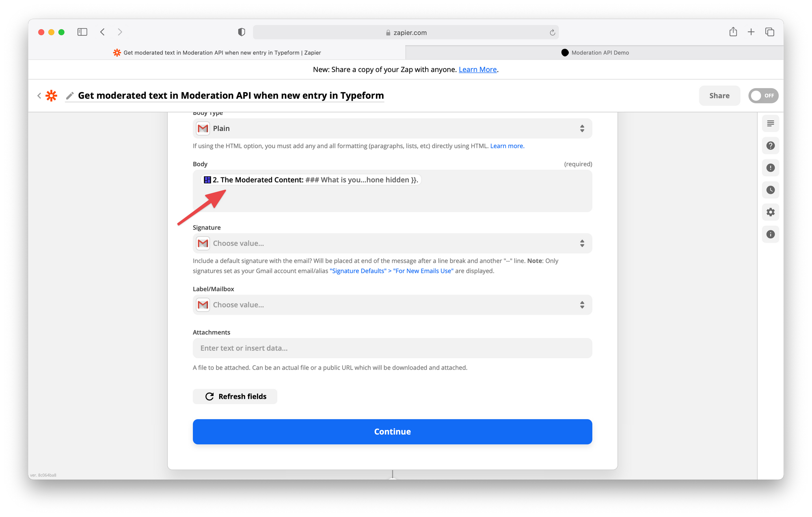Viewport: 812px width, 517px height.
Task: Reload the zapier.com page
Action: click(x=552, y=32)
